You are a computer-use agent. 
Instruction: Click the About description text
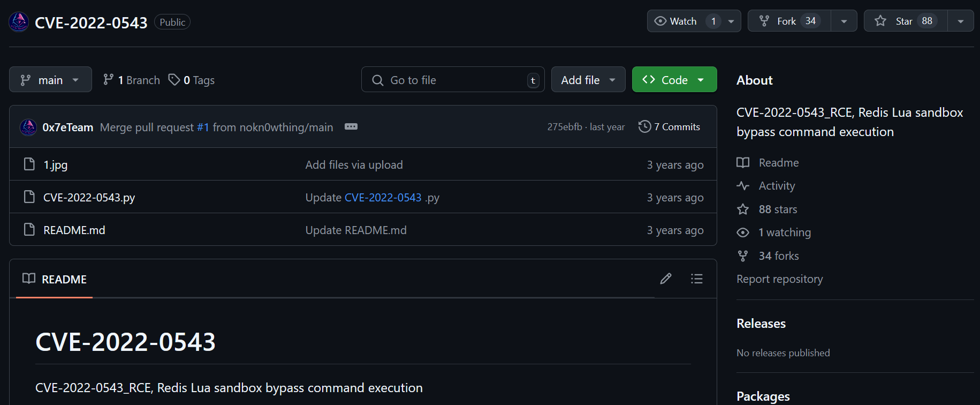[x=850, y=122]
